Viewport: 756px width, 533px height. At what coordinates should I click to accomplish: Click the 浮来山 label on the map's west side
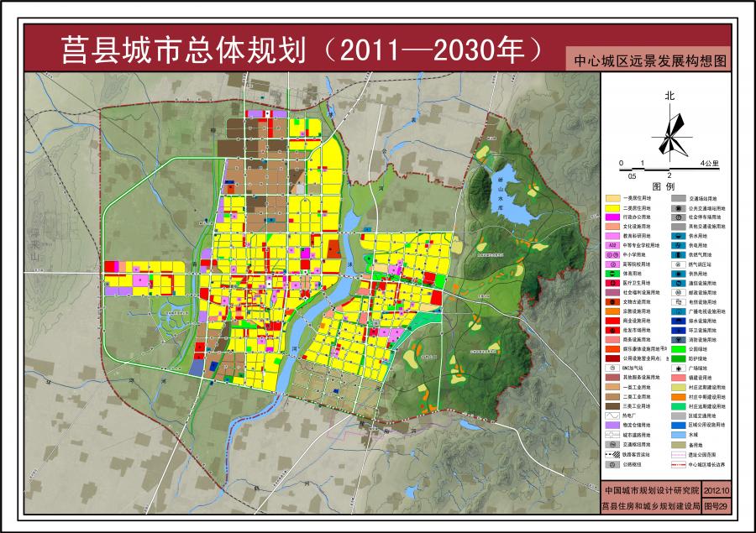34,244
